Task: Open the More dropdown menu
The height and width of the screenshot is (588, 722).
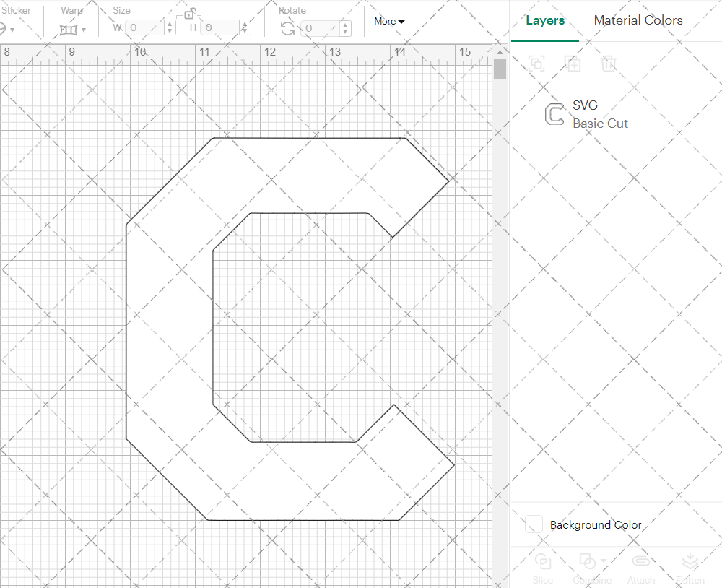Action: click(389, 21)
